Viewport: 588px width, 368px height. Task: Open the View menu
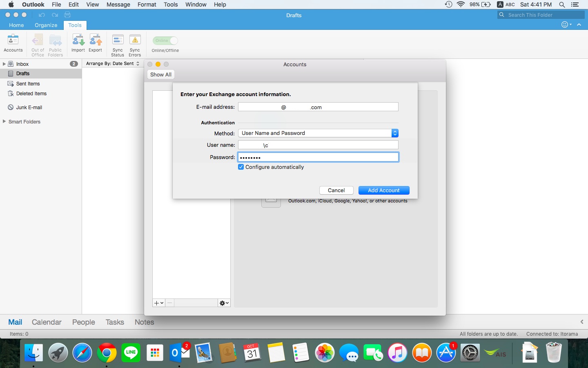pos(92,4)
